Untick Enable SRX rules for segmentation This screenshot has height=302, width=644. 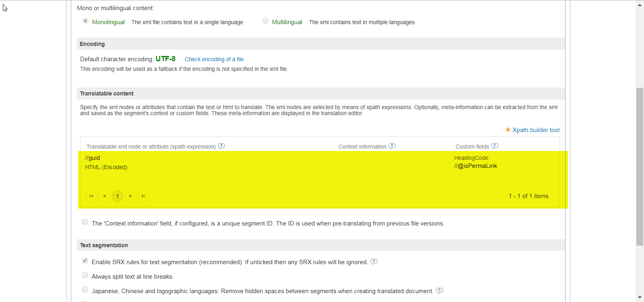pos(85,261)
